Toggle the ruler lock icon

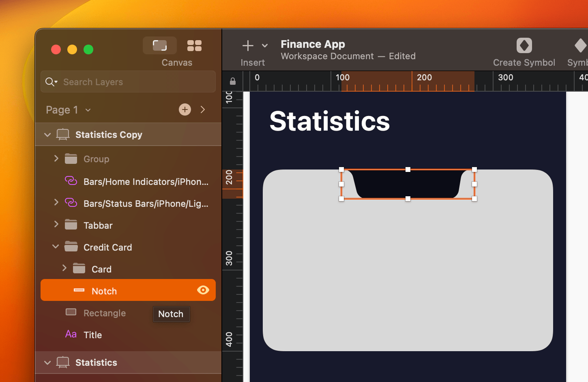(x=232, y=81)
